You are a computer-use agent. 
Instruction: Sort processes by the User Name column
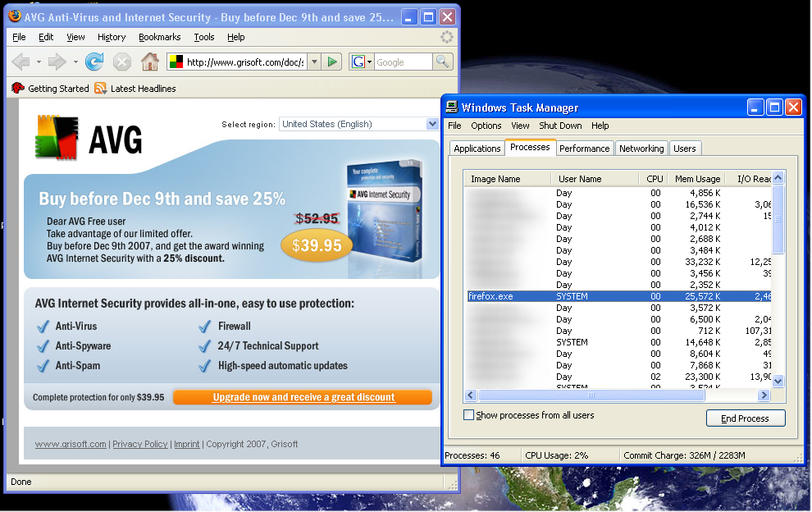[x=595, y=179]
